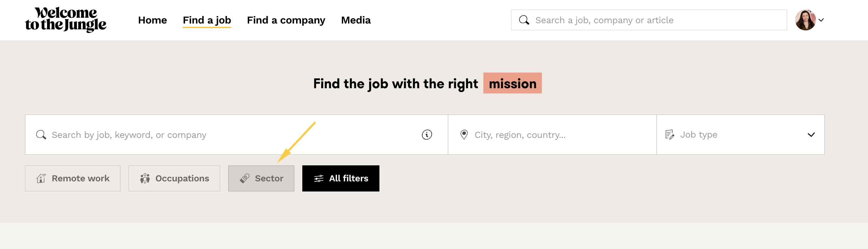Click the All filters sliders icon
Image resolution: width=868 pixels, height=249 pixels.
tap(318, 178)
